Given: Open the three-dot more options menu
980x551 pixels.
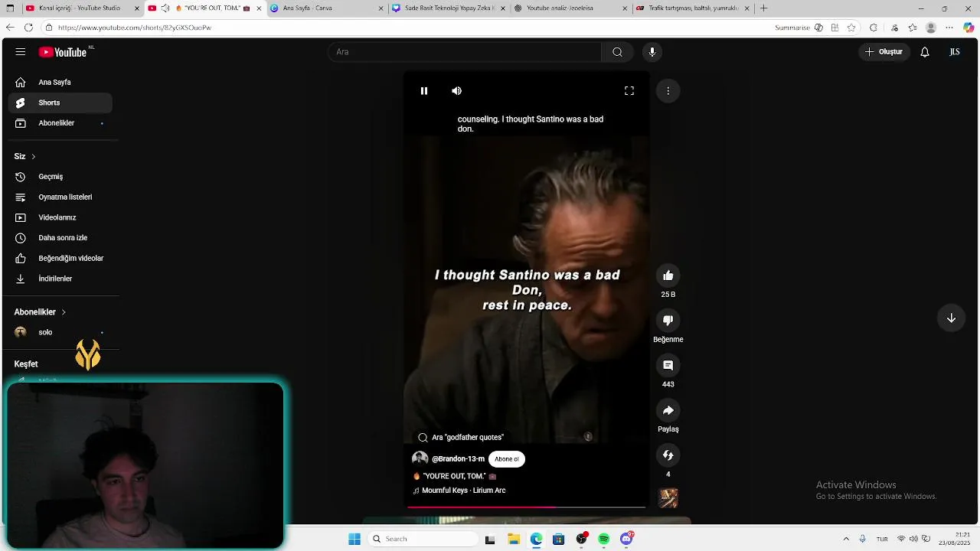Looking at the screenshot, I should (x=668, y=91).
